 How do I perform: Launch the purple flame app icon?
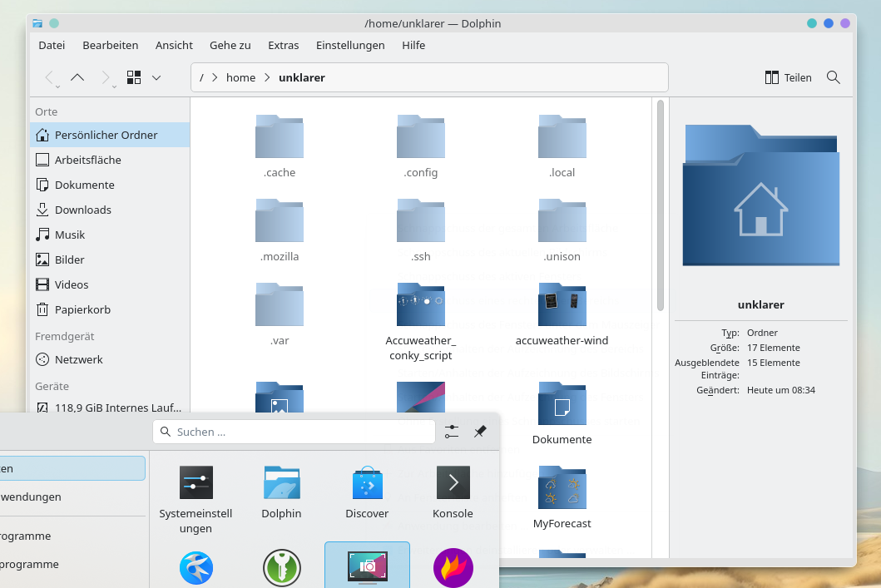click(x=453, y=568)
